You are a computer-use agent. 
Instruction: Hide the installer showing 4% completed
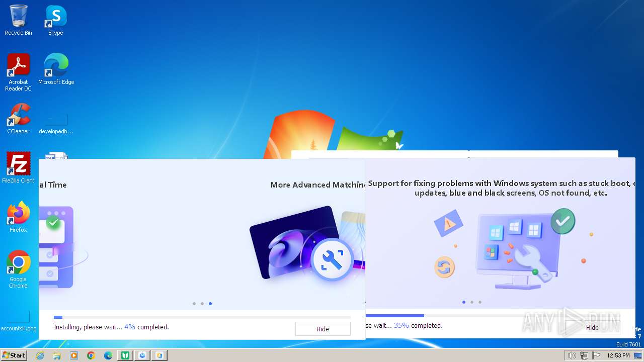click(x=323, y=329)
